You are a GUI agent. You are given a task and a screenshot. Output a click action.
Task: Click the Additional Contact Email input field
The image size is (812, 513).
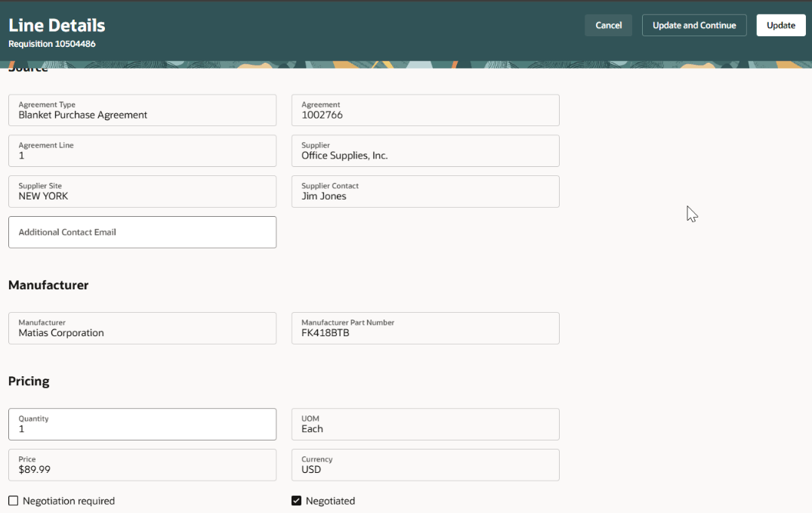142,232
